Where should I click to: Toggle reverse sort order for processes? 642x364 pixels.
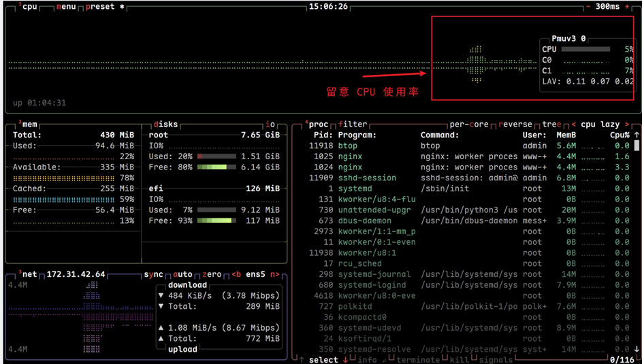(517, 125)
